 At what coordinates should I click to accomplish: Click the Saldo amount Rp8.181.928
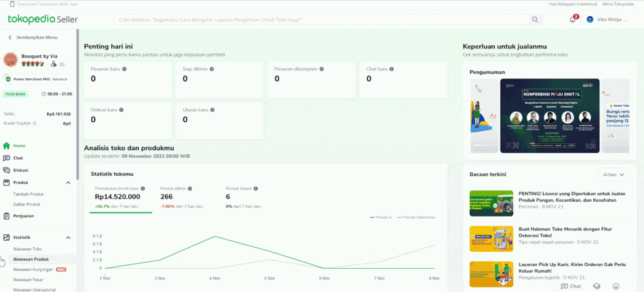(58, 114)
